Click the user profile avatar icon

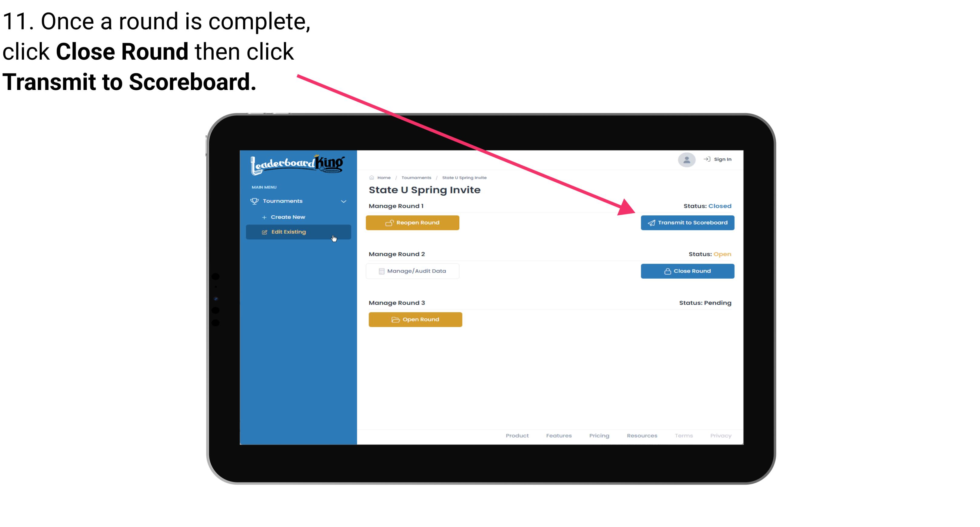(x=685, y=160)
